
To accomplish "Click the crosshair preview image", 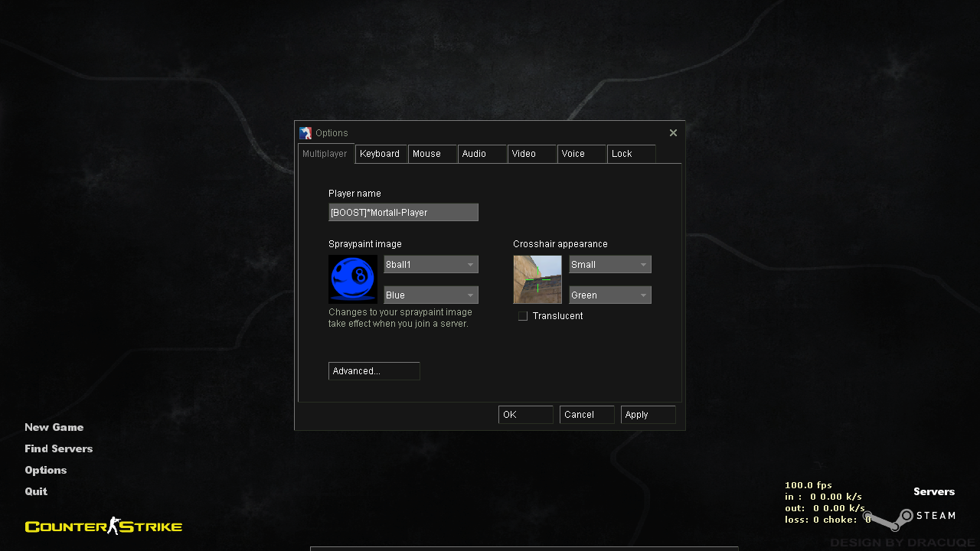I will coord(537,279).
